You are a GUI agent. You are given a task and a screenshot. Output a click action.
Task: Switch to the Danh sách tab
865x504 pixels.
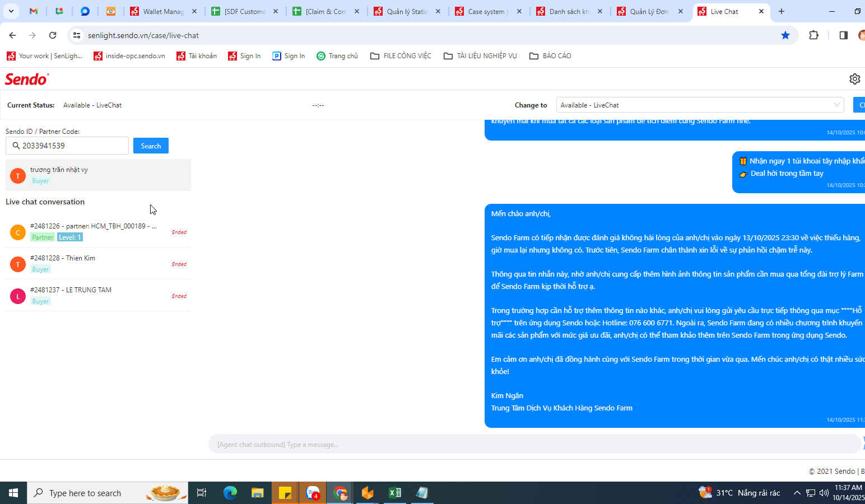(569, 11)
